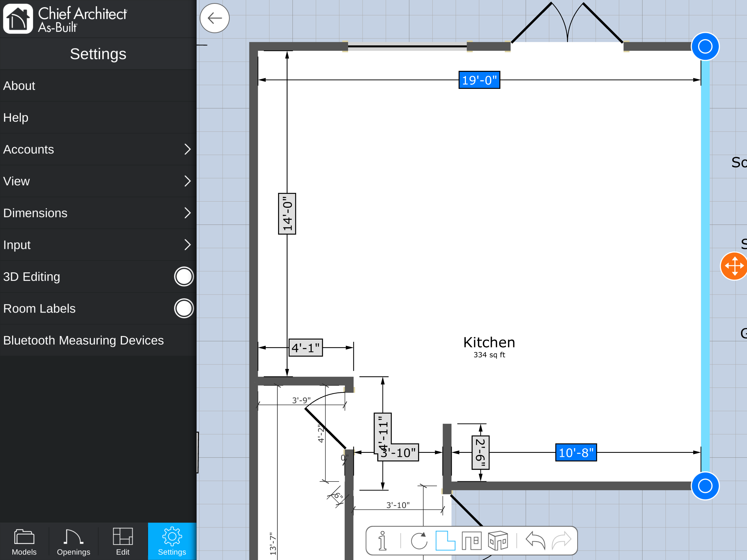This screenshot has width=747, height=560.
Task: Select the 4'-1" dimension label
Action: coord(306,348)
